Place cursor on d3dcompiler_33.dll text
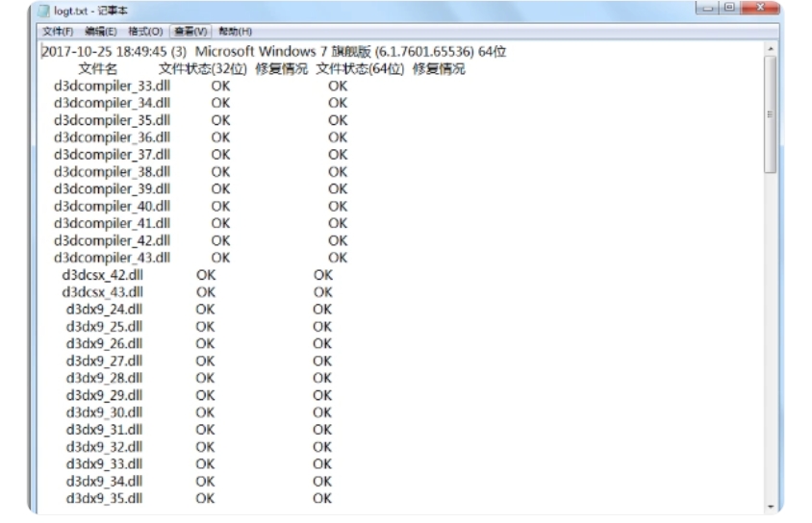Screen dimensions: 812x523 pyautogui.click(x=112, y=86)
